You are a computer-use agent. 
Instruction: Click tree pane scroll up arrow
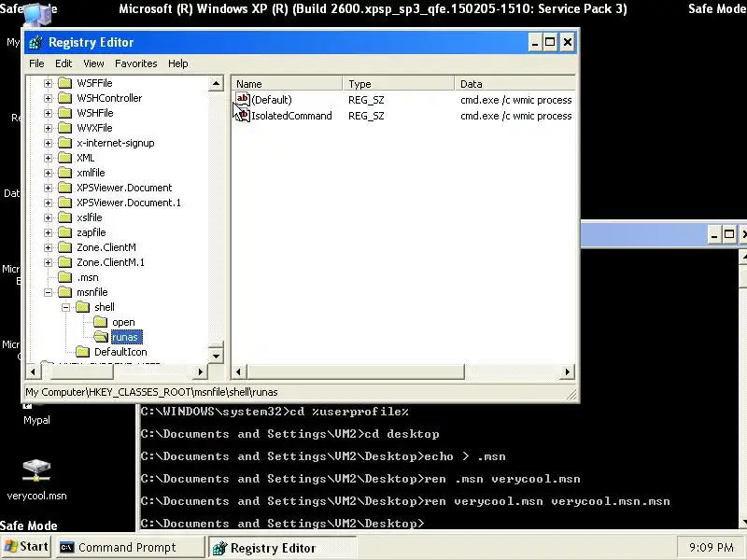tap(216, 84)
